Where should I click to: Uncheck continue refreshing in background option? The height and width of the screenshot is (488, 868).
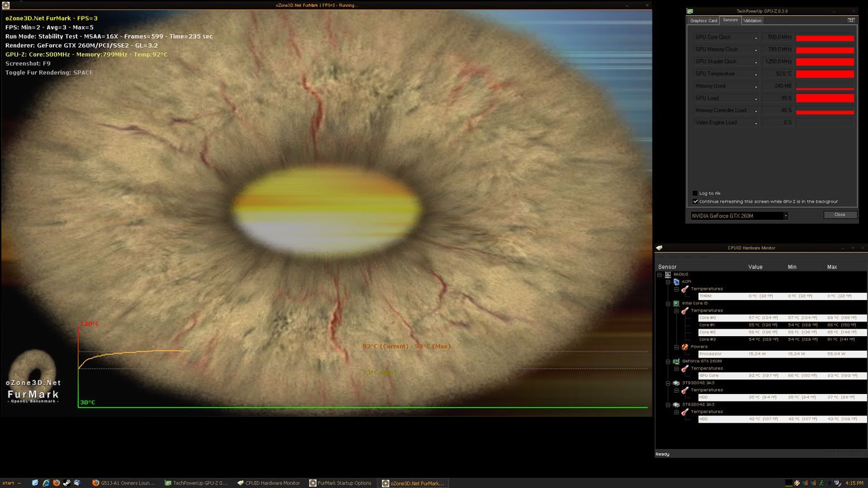695,201
